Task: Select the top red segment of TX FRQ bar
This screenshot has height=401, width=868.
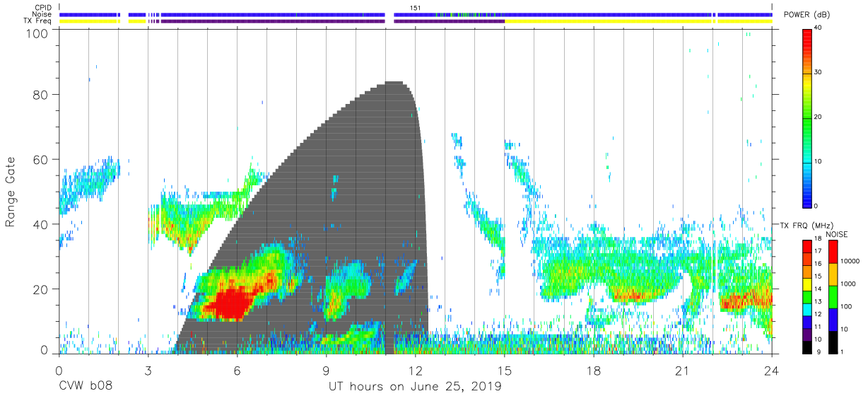Action: click(x=808, y=247)
